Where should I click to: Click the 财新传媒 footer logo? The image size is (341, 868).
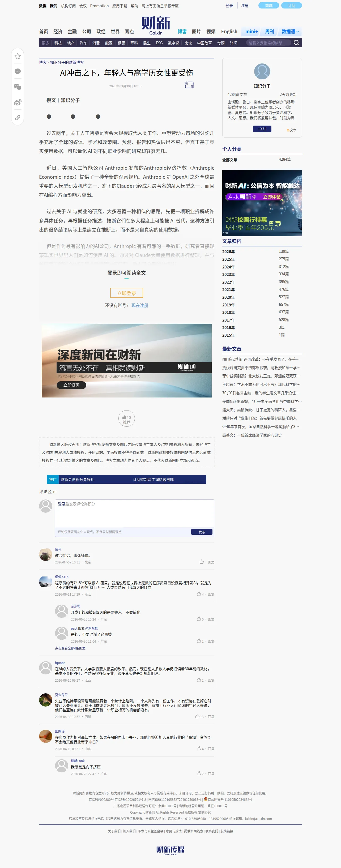pyautogui.click(x=170, y=850)
